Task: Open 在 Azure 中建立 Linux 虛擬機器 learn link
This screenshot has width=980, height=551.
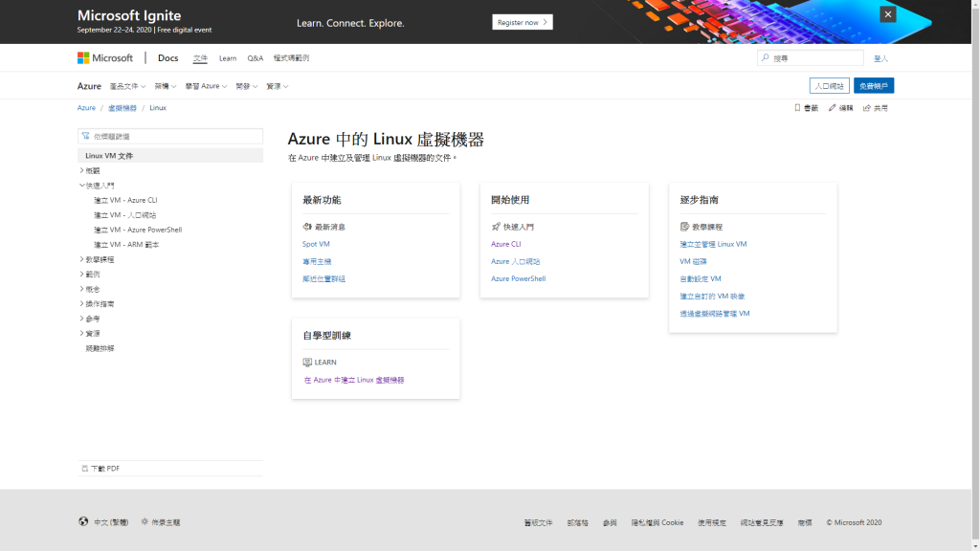Action: point(354,380)
